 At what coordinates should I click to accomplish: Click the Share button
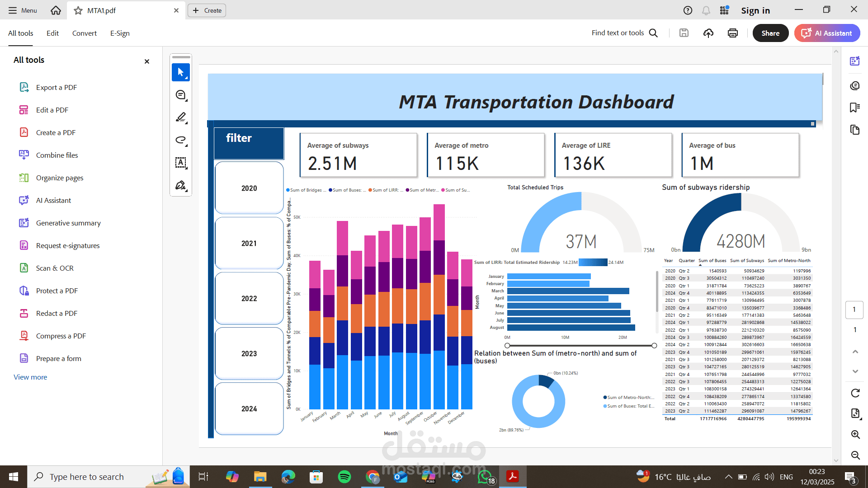pos(770,33)
